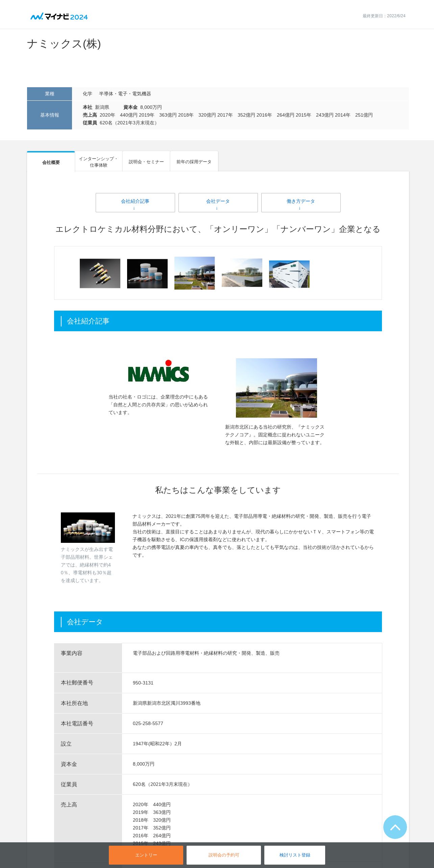Click the 会社データ blue section header
The height and width of the screenshot is (868, 434).
point(218,622)
